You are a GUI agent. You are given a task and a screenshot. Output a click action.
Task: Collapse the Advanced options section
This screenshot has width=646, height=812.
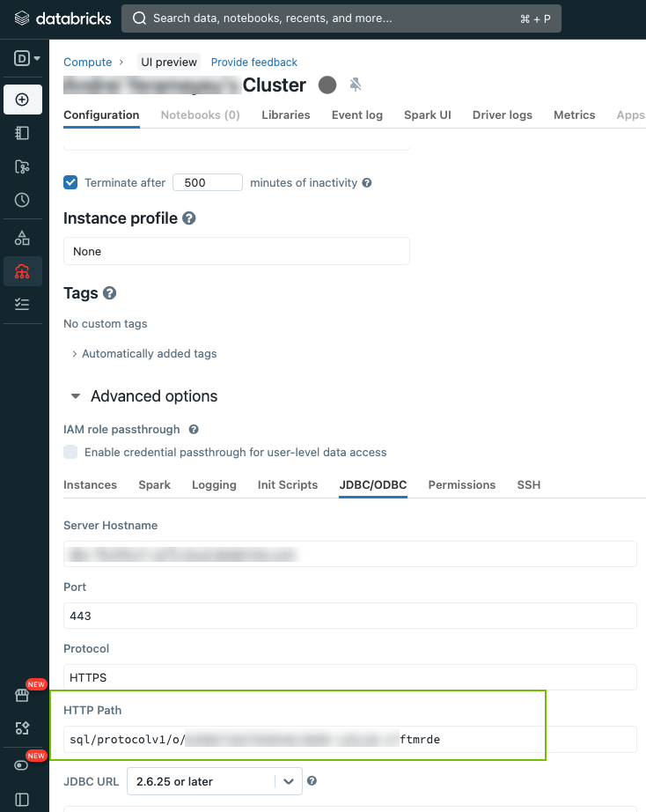pyautogui.click(x=76, y=396)
